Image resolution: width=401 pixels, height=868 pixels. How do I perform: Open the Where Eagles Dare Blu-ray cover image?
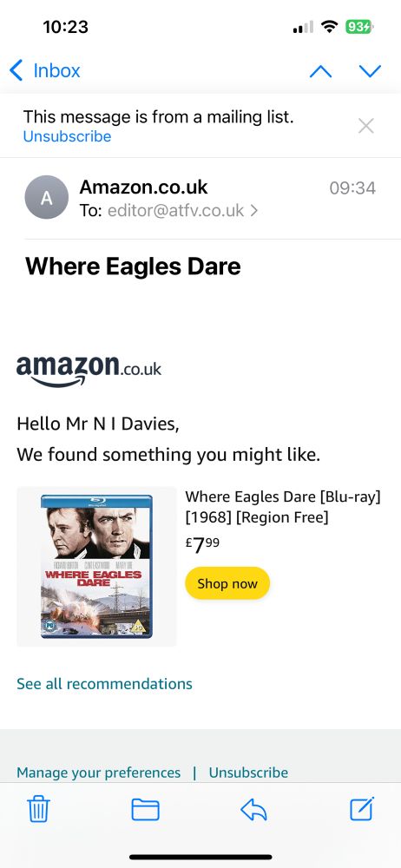pyautogui.click(x=96, y=566)
